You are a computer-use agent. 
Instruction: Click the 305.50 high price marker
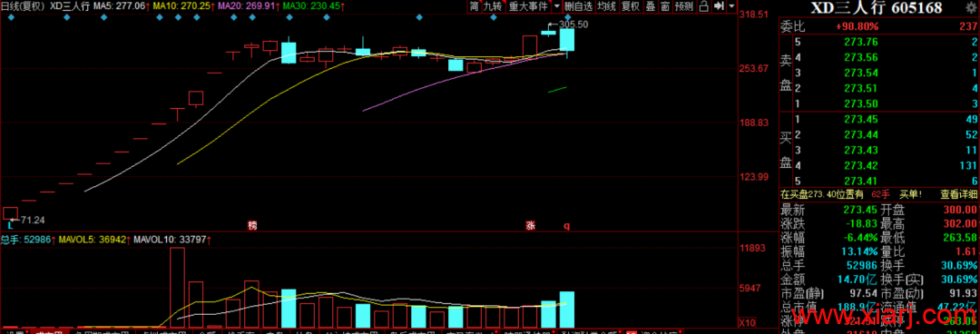[573, 25]
